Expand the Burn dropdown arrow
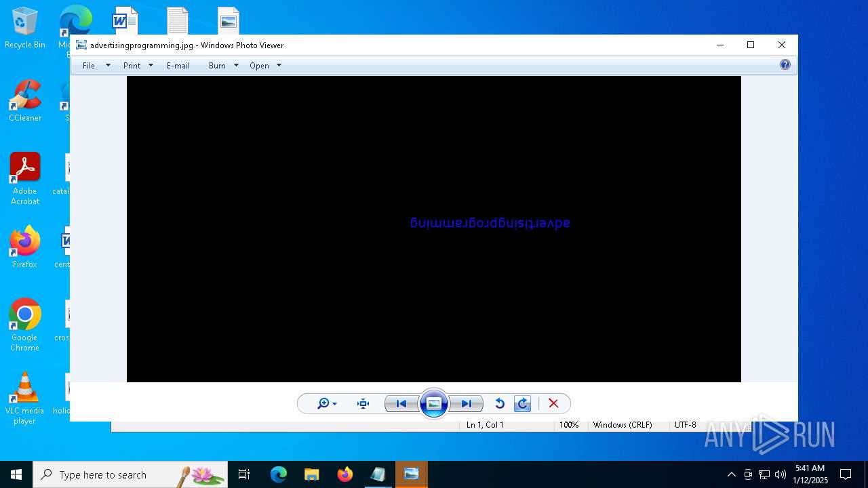This screenshot has width=868, height=488. (x=236, y=66)
